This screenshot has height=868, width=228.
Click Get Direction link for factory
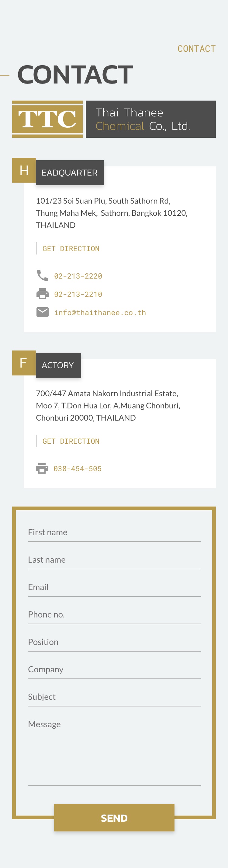click(71, 441)
